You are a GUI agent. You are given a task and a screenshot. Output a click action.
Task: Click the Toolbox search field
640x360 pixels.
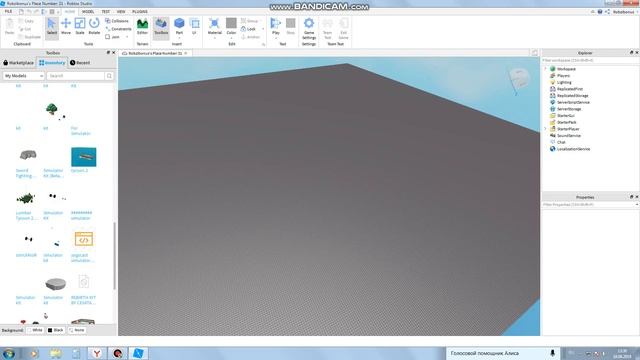(76, 76)
